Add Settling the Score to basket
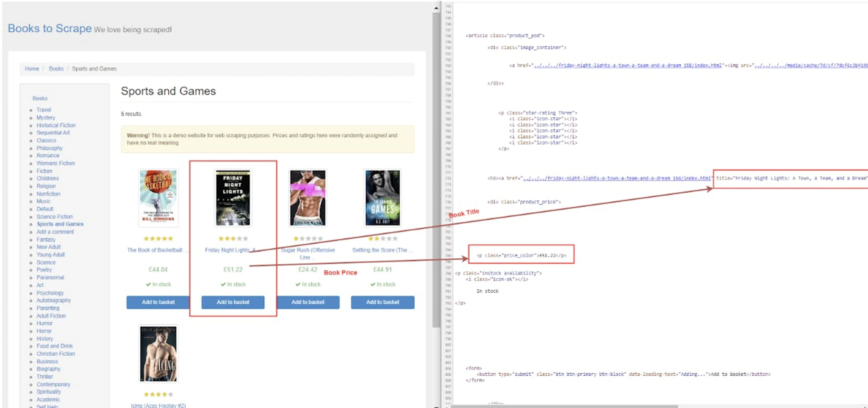This screenshot has width=868, height=408. tap(382, 303)
